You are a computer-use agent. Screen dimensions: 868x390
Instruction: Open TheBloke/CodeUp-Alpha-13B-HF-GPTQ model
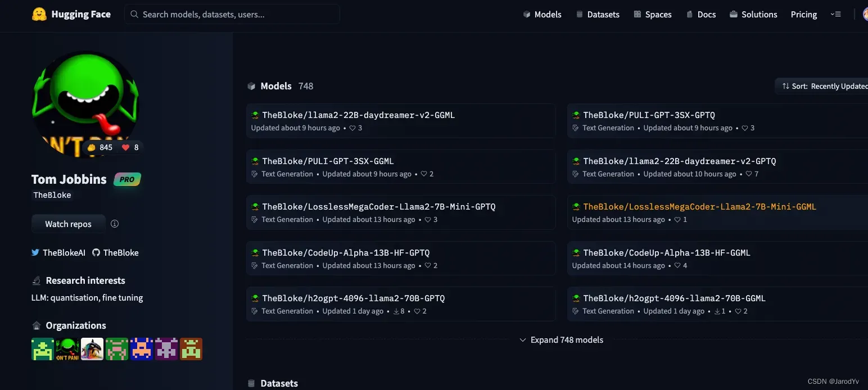tap(401, 258)
